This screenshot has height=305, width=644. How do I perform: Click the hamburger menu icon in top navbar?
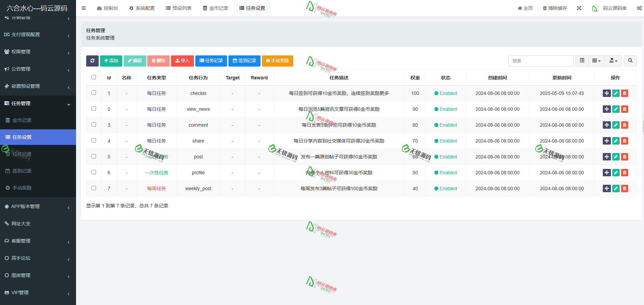point(83,8)
